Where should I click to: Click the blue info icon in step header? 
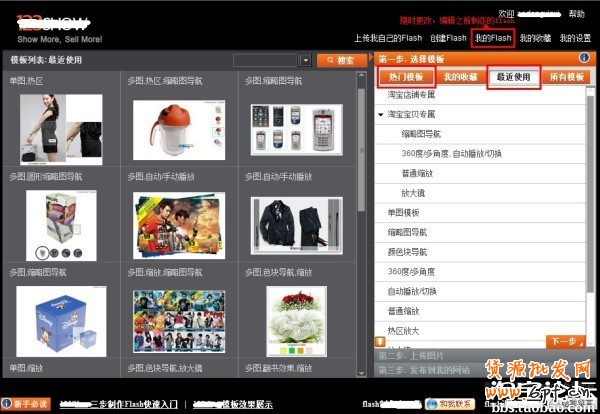point(584,59)
